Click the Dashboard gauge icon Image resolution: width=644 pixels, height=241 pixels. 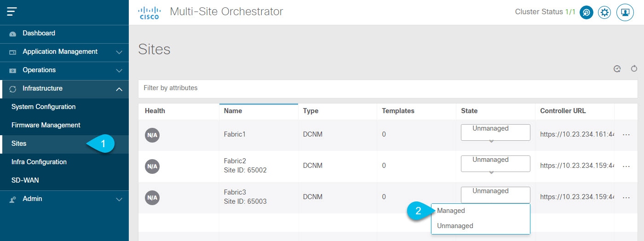pyautogui.click(x=13, y=34)
